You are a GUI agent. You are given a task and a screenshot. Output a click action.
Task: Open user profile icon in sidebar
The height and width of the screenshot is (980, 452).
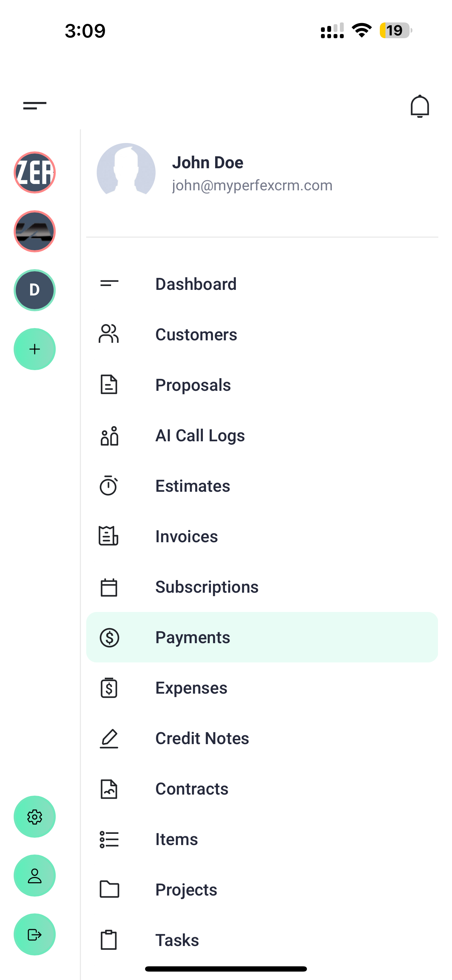click(35, 876)
